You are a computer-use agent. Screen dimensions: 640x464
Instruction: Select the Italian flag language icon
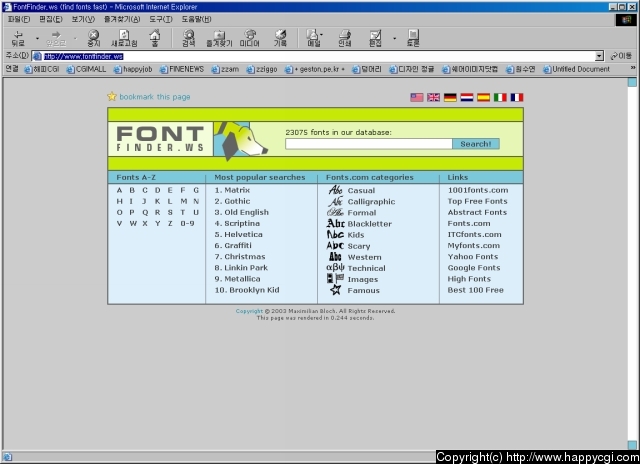(500, 97)
